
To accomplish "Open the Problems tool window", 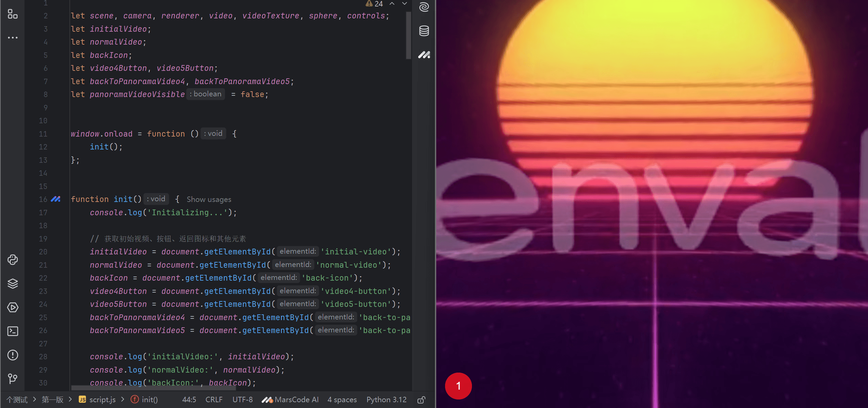I will [x=13, y=355].
